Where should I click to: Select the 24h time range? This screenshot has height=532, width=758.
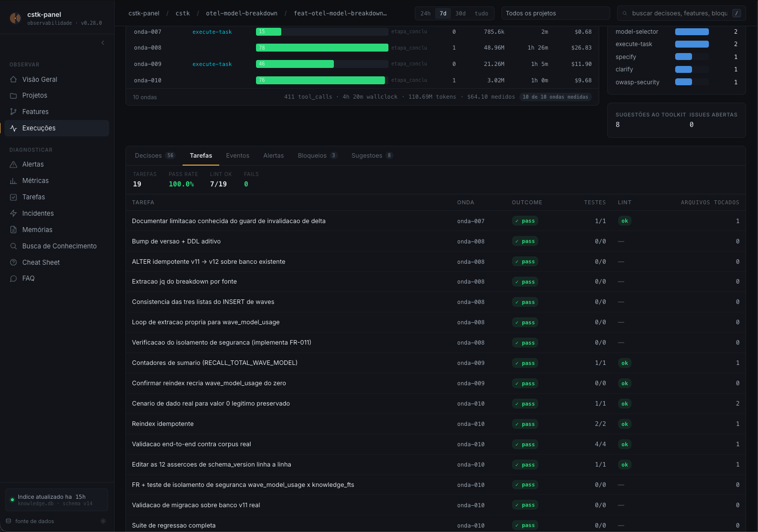click(426, 13)
